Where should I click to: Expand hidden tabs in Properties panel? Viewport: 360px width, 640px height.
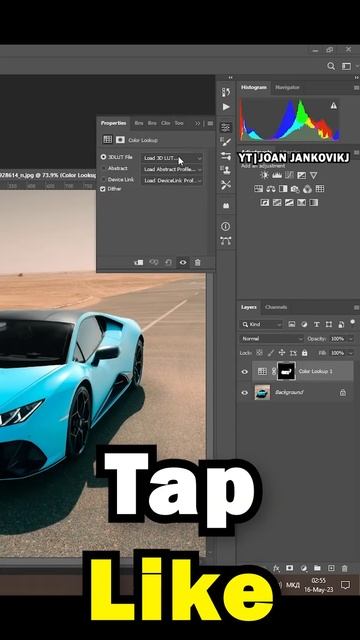[198, 123]
